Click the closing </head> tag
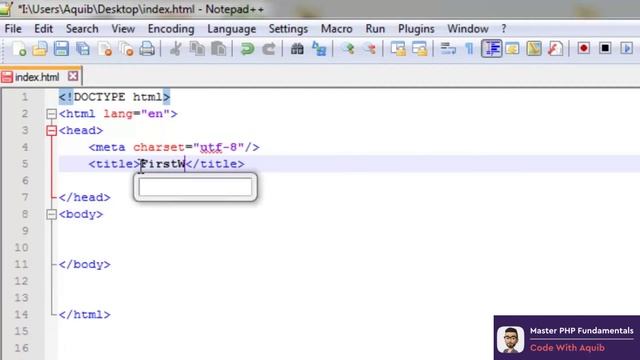The height and width of the screenshot is (360, 640). [x=84, y=198]
